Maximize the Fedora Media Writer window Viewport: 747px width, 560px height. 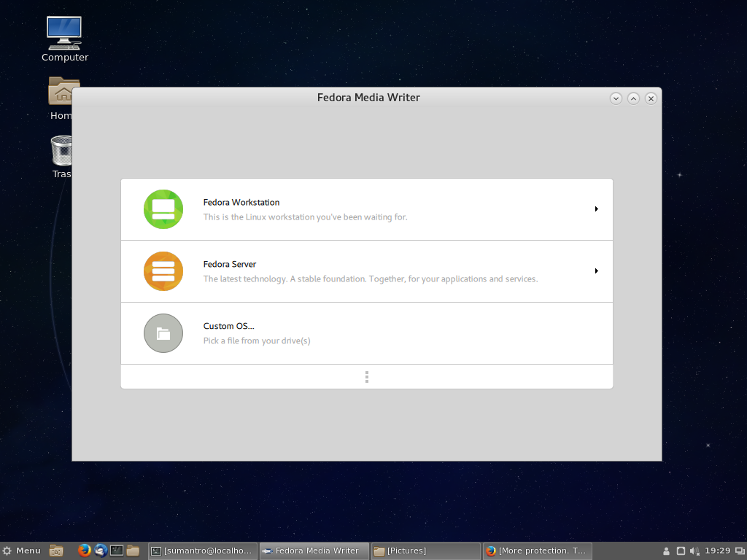pyautogui.click(x=634, y=98)
